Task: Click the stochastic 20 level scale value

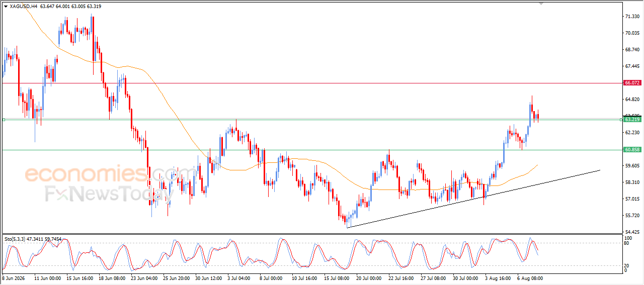Action: (627, 265)
